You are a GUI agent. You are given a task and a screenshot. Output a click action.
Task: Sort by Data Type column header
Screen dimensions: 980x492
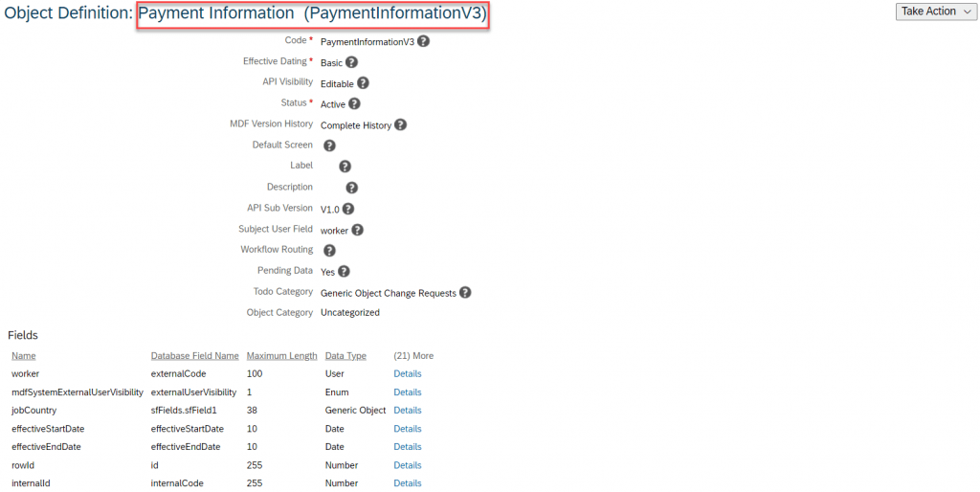[x=345, y=356]
